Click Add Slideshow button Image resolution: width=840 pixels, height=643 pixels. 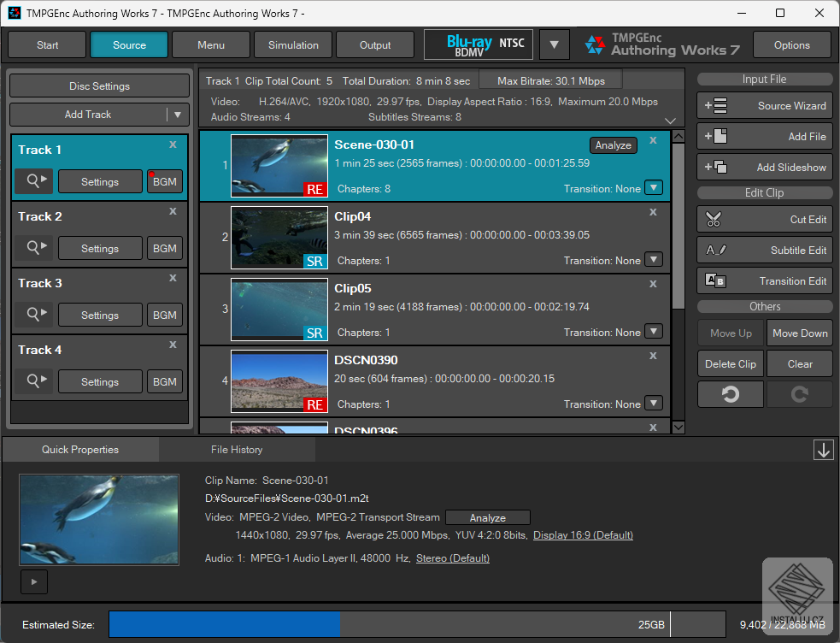pyautogui.click(x=765, y=168)
